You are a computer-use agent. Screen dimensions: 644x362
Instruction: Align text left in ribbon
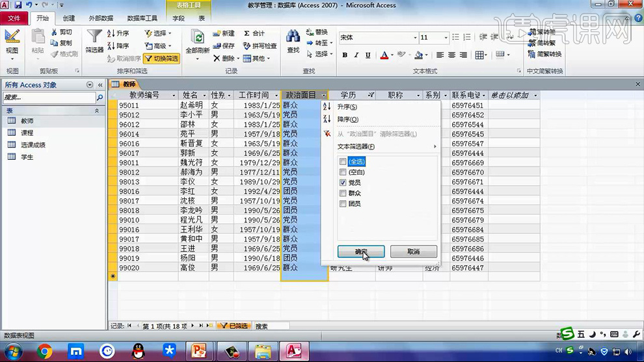(x=440, y=55)
